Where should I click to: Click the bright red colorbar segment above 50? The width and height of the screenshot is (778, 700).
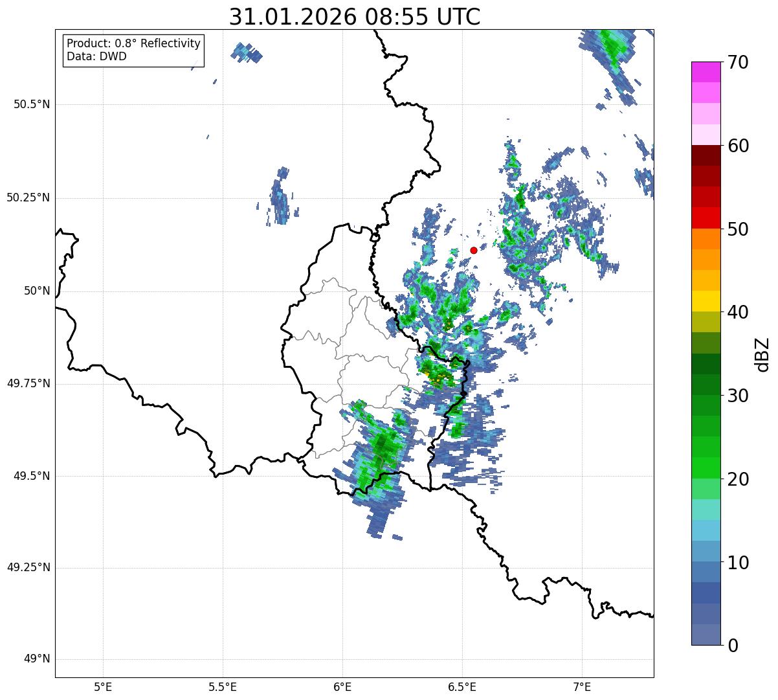click(x=706, y=218)
